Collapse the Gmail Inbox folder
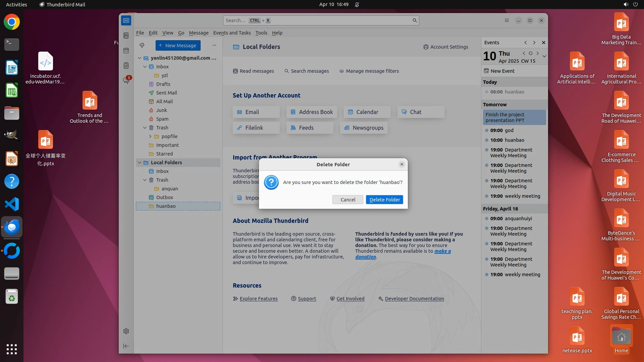644x362 pixels. (x=145, y=67)
